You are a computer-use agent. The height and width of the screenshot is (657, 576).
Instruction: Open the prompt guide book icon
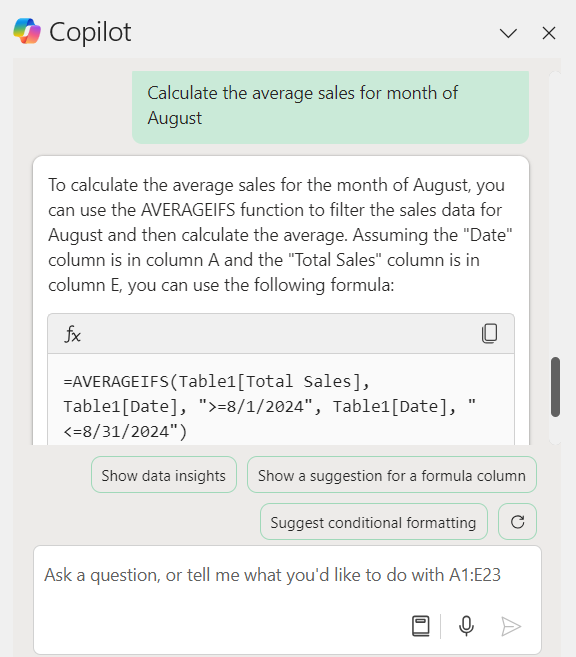421,626
